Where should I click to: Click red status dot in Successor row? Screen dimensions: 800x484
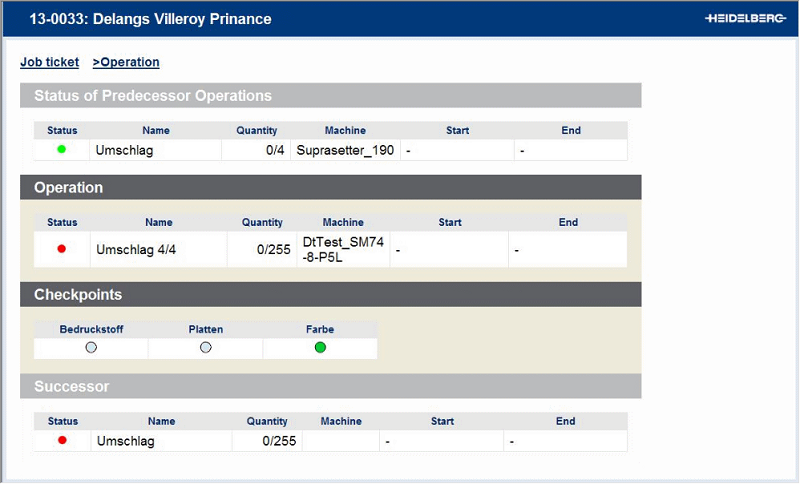62,440
